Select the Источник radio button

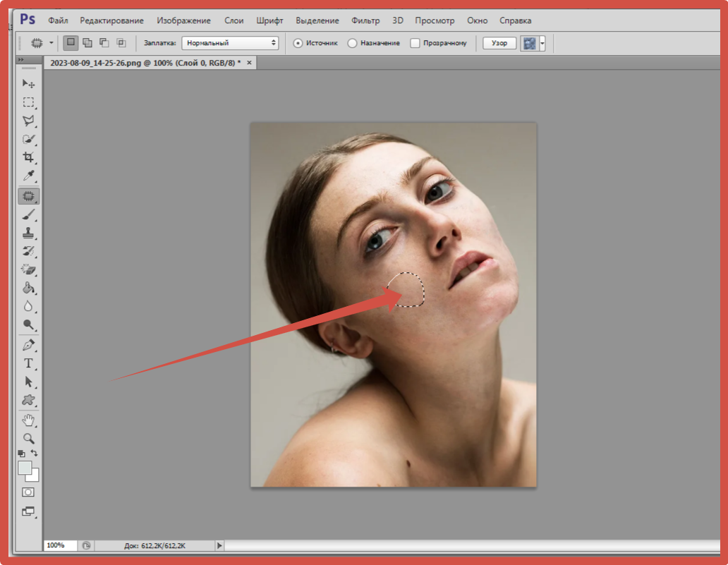[298, 43]
